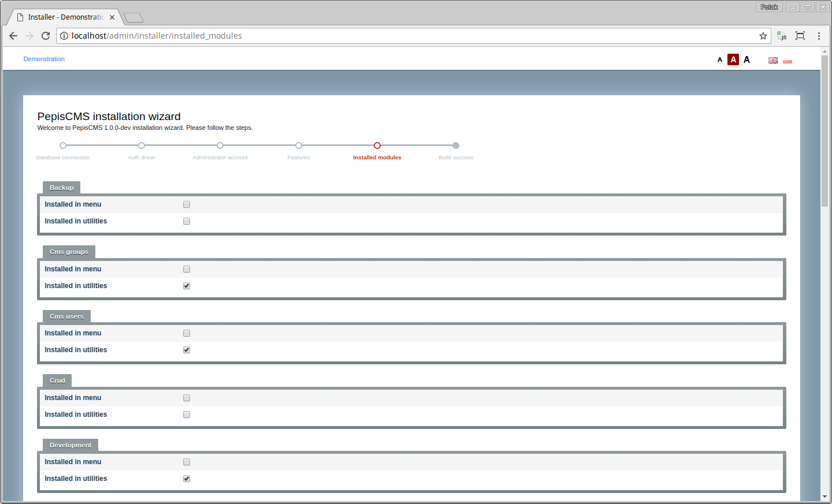
Task: Uncheck Development Installed in utilities
Action: click(187, 479)
